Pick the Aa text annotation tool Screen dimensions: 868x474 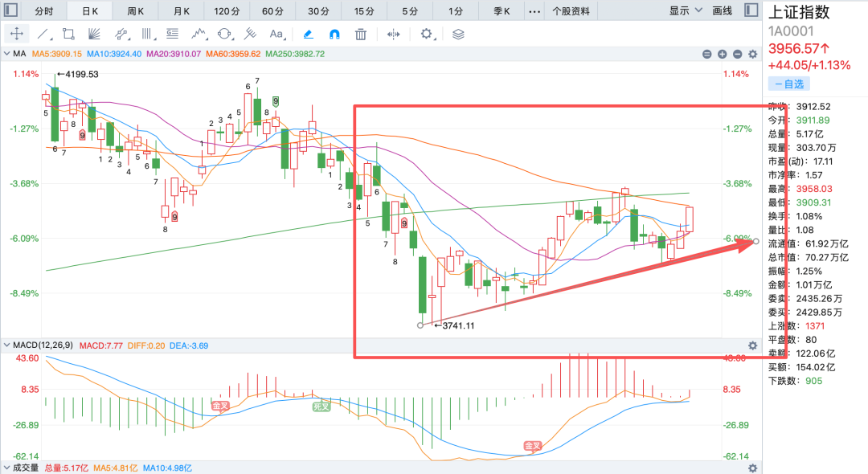click(x=276, y=35)
